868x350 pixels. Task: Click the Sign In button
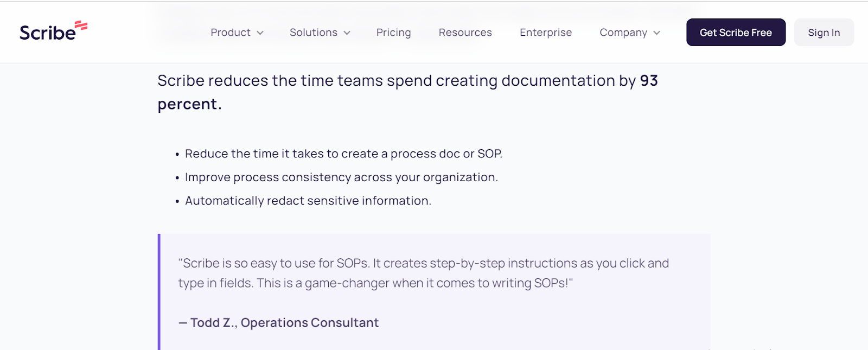(x=824, y=33)
